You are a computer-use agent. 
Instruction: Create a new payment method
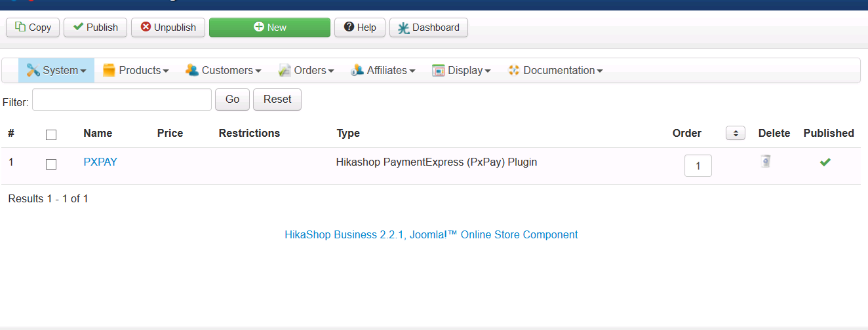tap(269, 27)
